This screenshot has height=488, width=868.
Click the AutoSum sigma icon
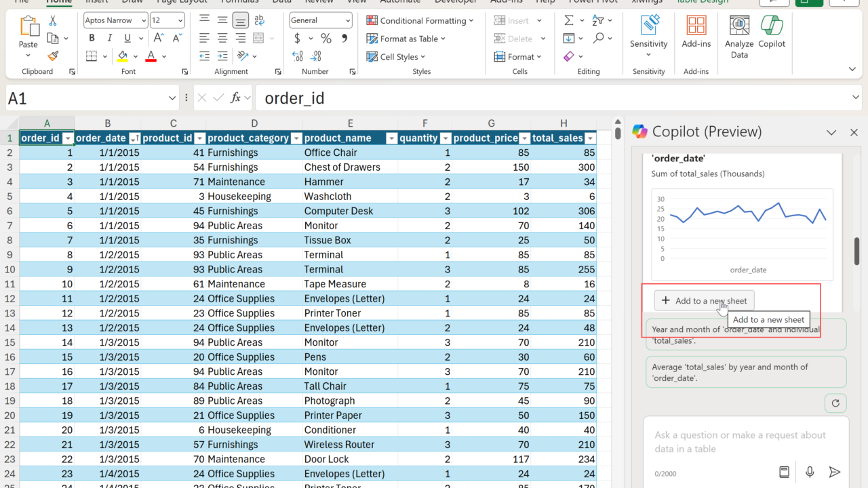tap(569, 20)
